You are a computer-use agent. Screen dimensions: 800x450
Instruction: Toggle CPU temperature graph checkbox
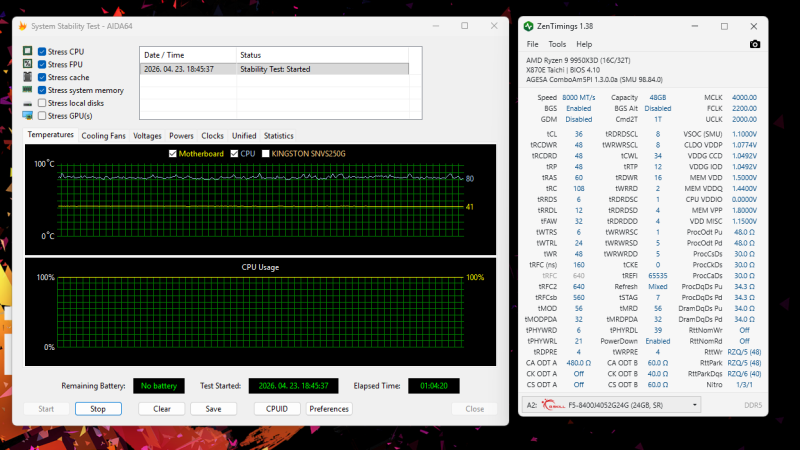[234, 154]
